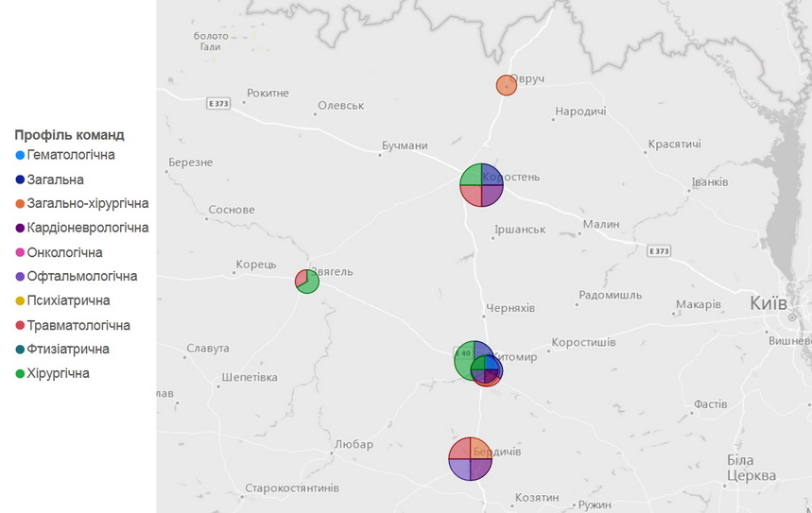Click the E373 road shield near Рокитне
This screenshot has width=812, height=513.
click(x=218, y=103)
